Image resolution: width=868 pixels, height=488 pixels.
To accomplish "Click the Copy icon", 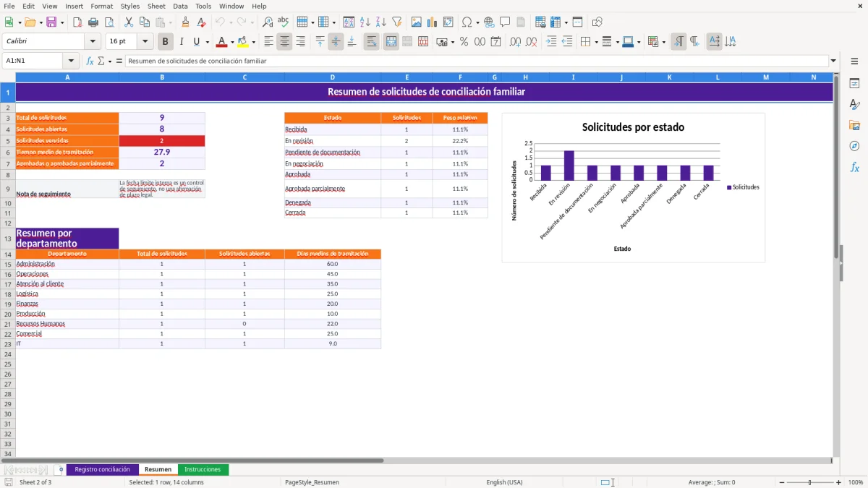I will 145,22.
